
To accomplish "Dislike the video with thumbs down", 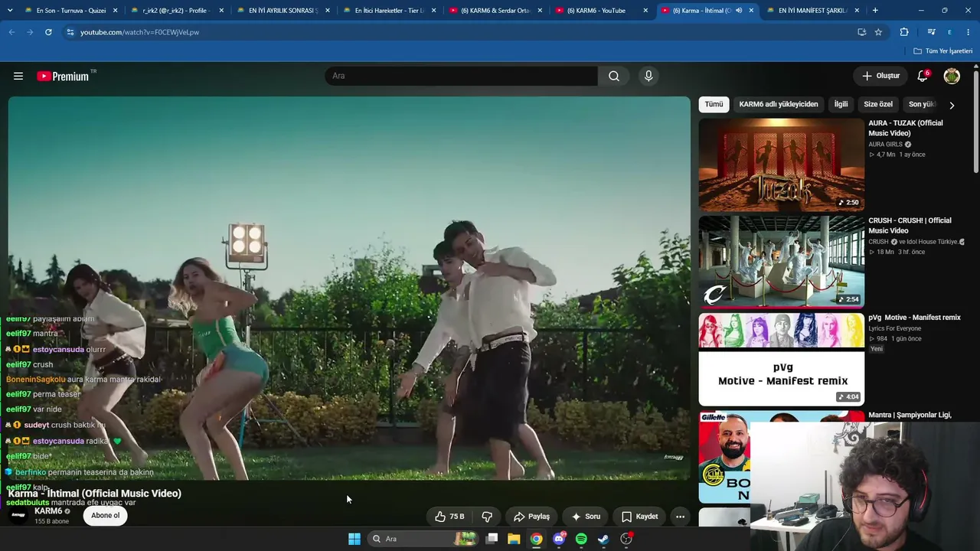I will point(487,517).
